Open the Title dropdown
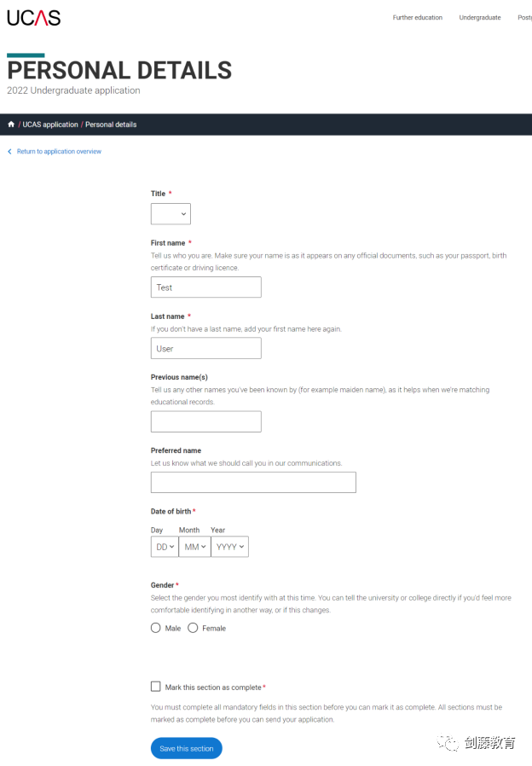 point(171,214)
